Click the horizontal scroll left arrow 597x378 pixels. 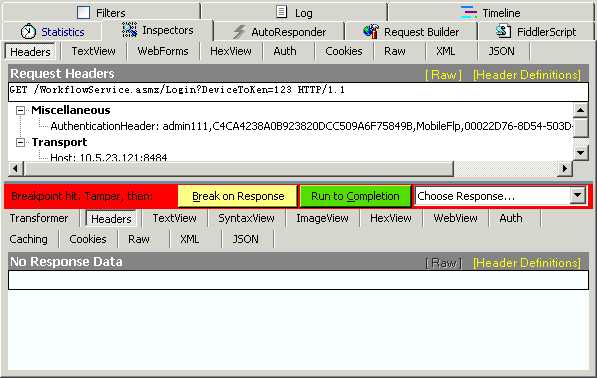coord(16,168)
